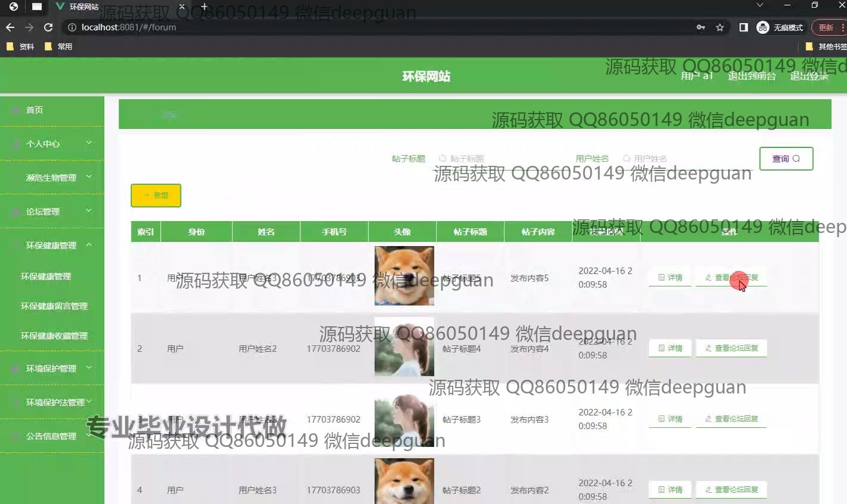Expand the 环境保护管理 sidebar menu
Image resolution: width=847 pixels, height=504 pixels.
pyautogui.click(x=52, y=368)
